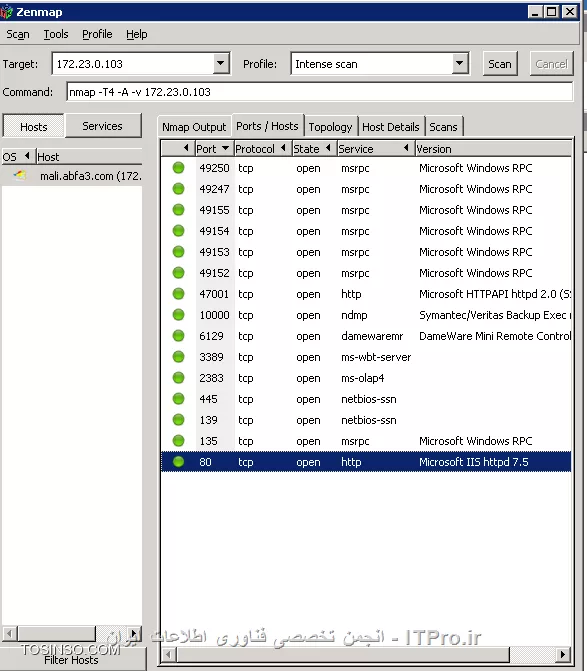Image resolution: width=587 pixels, height=671 pixels.
Task: Click the green status icon for port 135
Action: pos(178,440)
